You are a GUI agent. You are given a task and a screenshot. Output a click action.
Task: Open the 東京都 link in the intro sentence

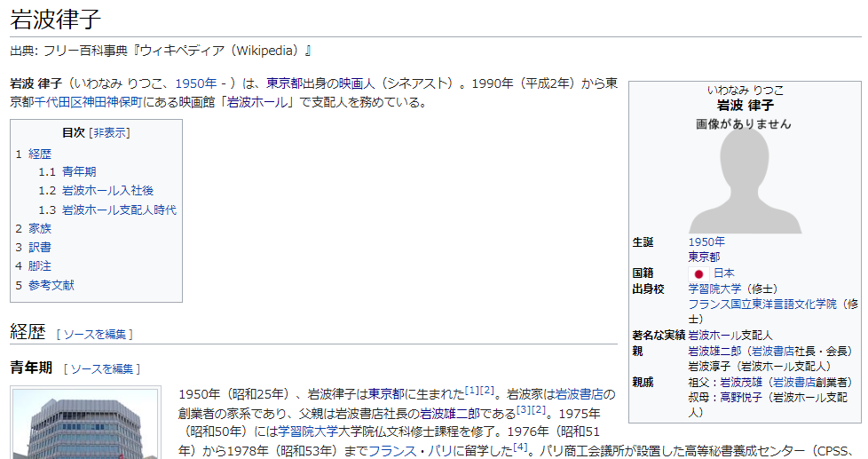point(284,83)
